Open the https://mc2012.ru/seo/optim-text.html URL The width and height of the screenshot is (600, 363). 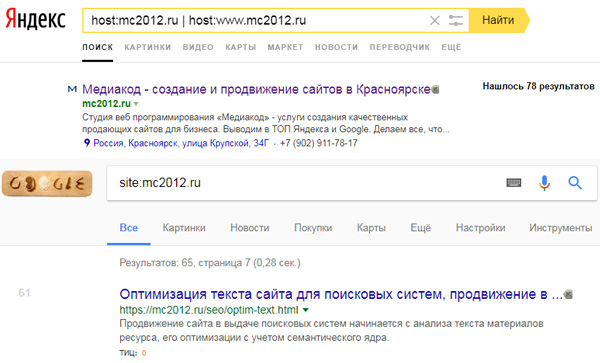(x=209, y=310)
